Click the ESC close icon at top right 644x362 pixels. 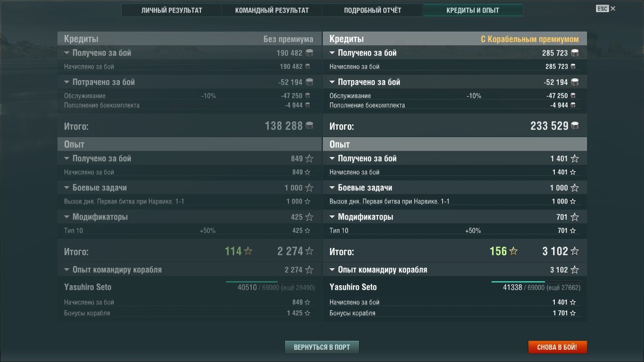pos(613,8)
